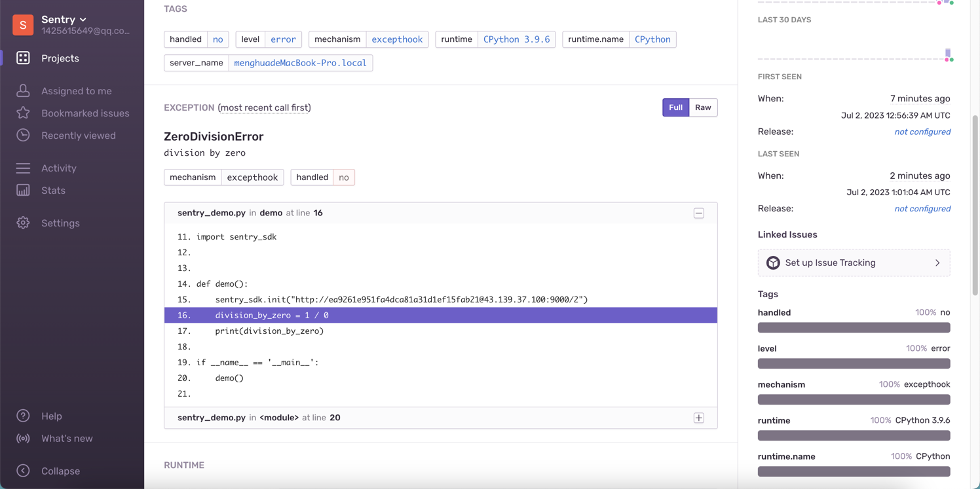
Task: Click the page vertical scrollbar
Action: click(x=975, y=206)
